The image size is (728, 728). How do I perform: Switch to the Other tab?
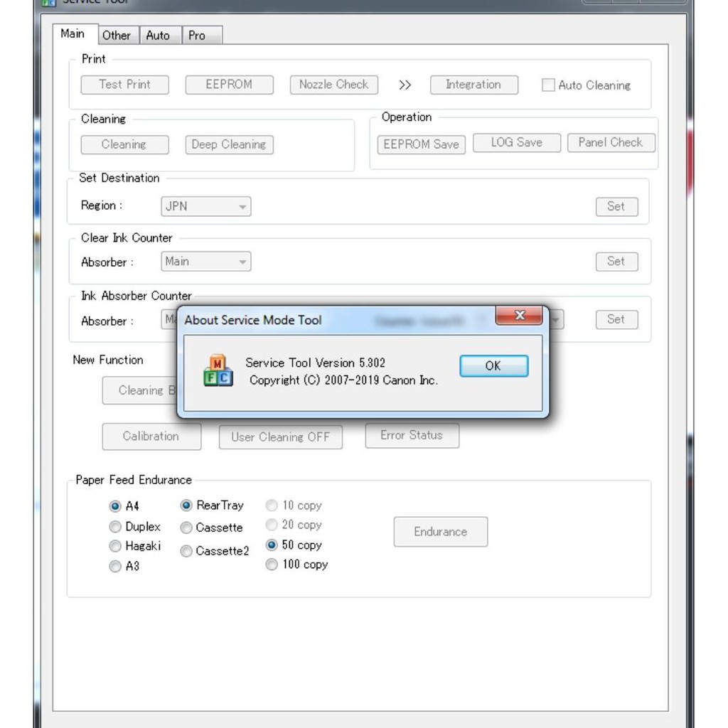[x=116, y=35]
